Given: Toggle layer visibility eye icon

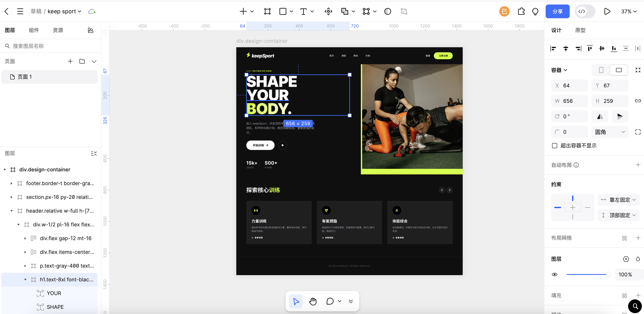Looking at the screenshot, I should (554, 274).
